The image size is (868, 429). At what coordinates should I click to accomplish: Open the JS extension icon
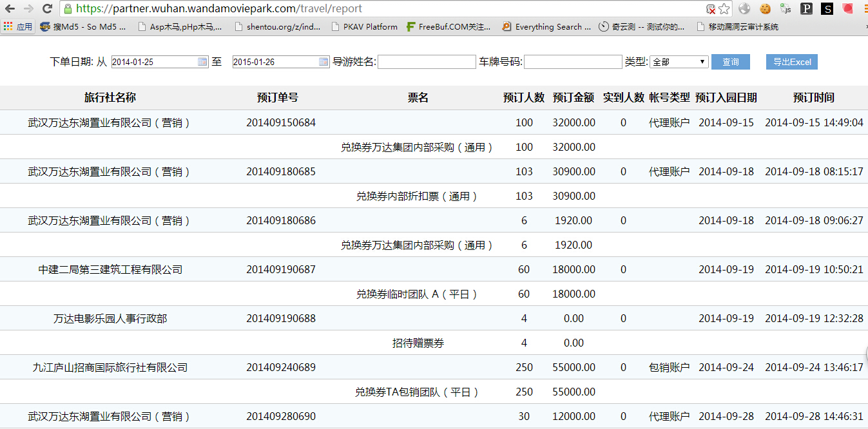click(x=786, y=9)
